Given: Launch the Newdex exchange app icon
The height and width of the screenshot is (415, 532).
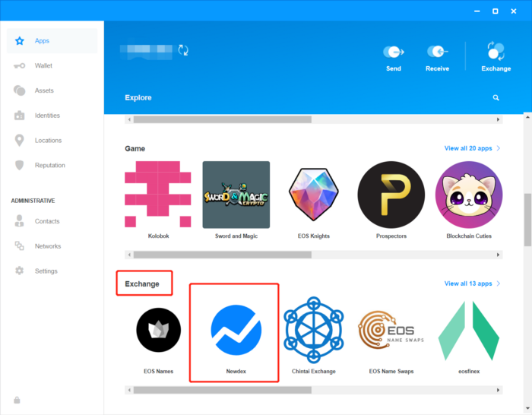Looking at the screenshot, I should tap(236, 330).
